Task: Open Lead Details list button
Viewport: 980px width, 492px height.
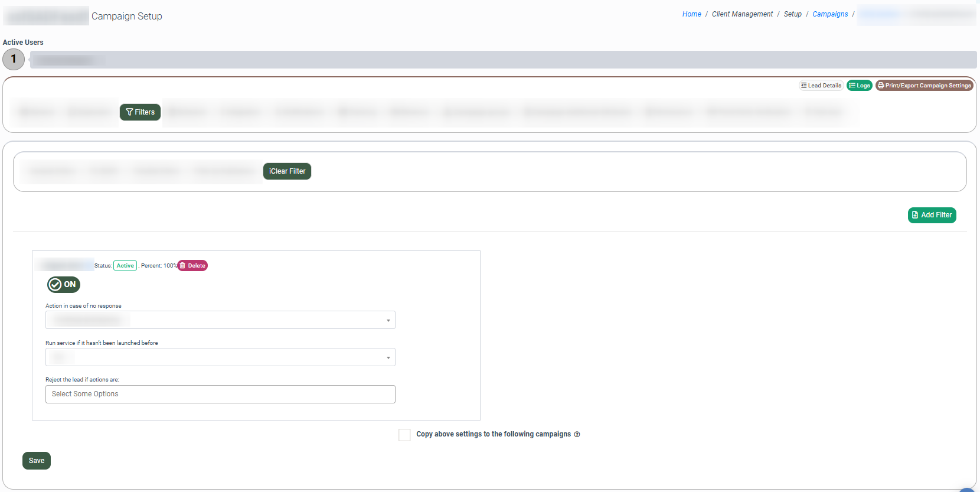Action: 821,86
